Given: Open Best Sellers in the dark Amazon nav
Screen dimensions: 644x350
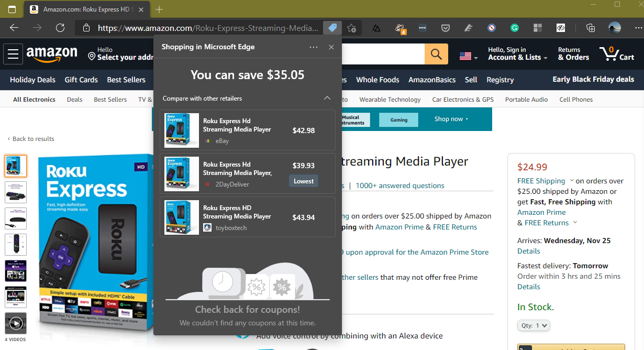Looking at the screenshot, I should click(x=126, y=80).
